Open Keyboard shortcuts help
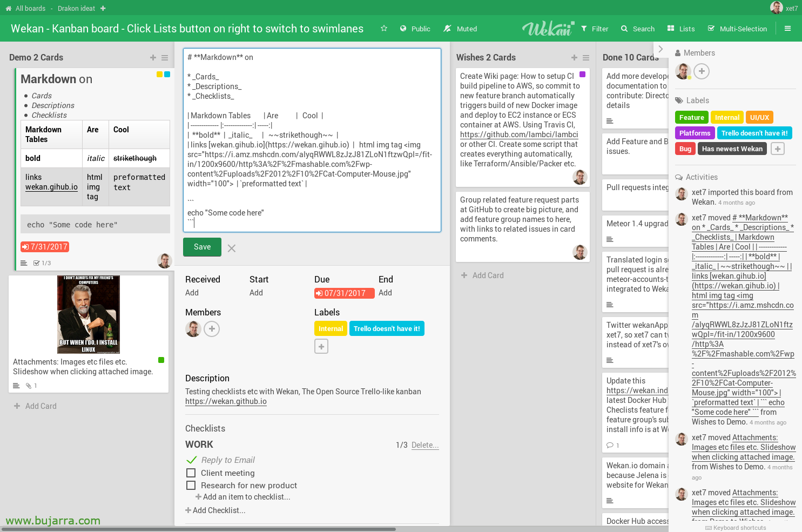 pyautogui.click(x=736, y=528)
